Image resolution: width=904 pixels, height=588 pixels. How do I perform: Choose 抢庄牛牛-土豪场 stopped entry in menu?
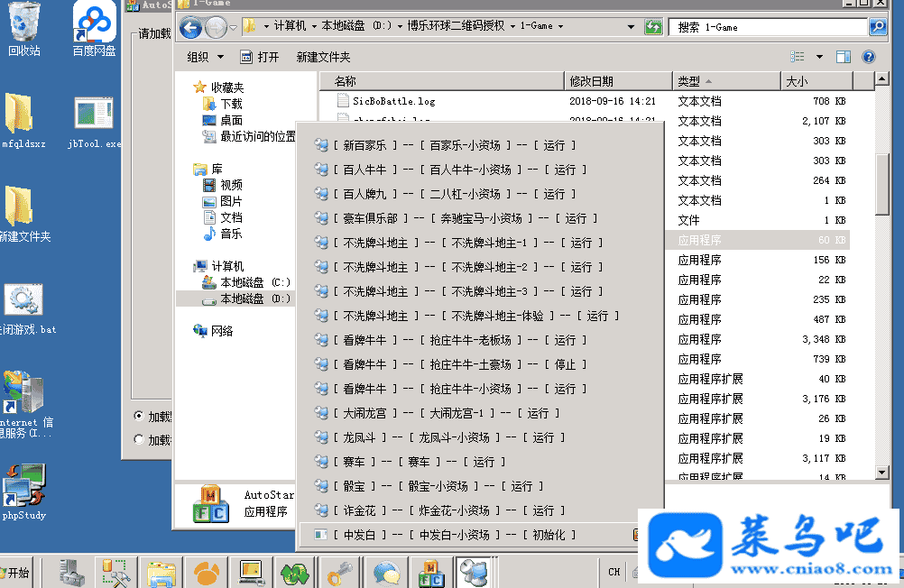[x=459, y=364]
